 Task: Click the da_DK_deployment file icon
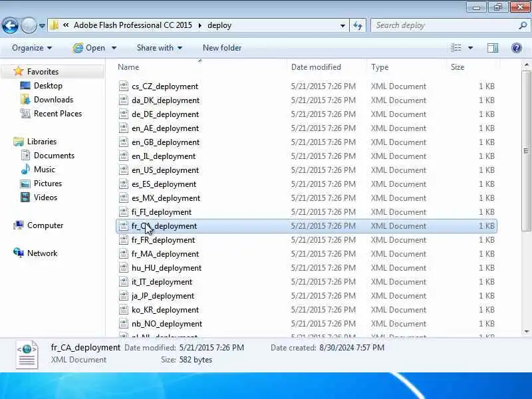point(124,100)
